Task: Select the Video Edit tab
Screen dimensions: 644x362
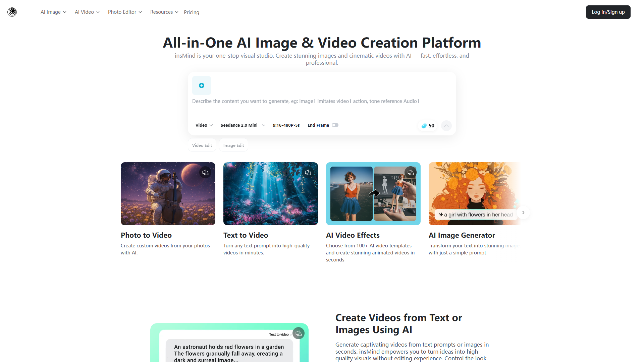Action: (x=202, y=145)
